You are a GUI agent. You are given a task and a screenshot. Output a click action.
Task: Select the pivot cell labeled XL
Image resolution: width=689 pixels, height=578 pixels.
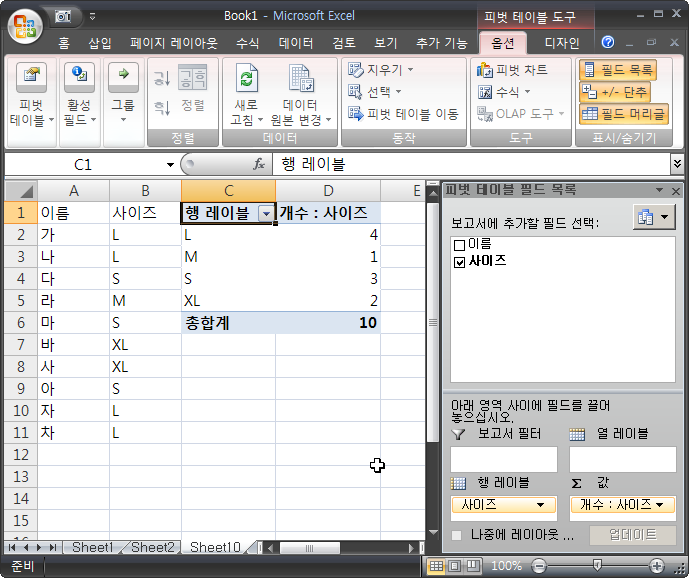pyautogui.click(x=228, y=301)
